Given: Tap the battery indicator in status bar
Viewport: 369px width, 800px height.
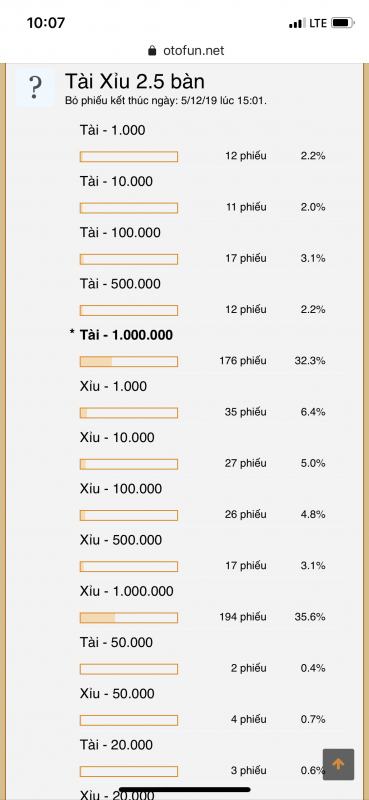Looking at the screenshot, I should coord(342,23).
